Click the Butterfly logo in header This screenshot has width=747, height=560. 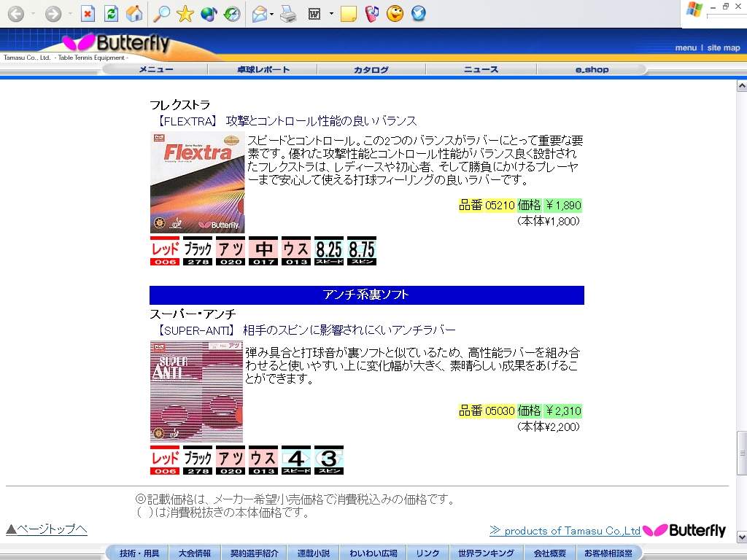pos(116,43)
